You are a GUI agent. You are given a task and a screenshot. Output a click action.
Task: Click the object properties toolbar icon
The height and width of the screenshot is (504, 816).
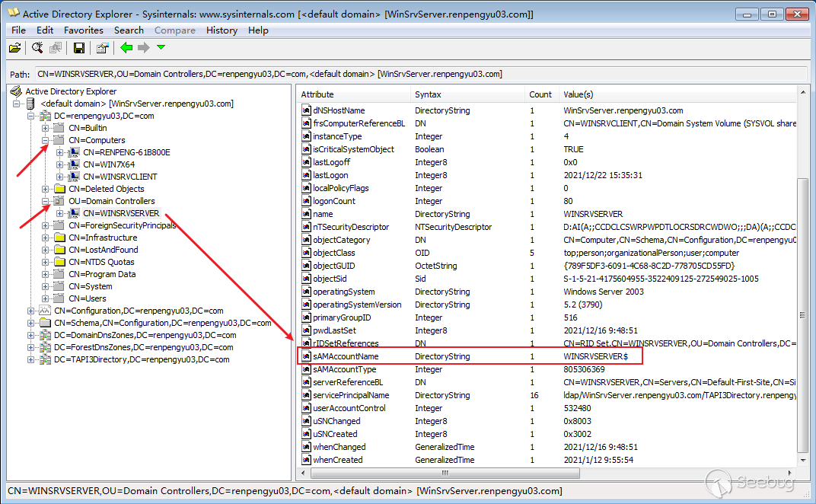(103, 48)
